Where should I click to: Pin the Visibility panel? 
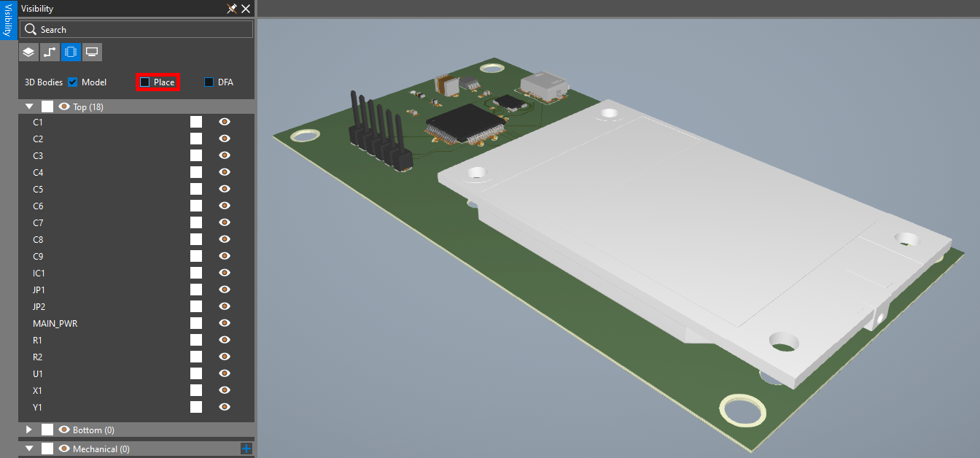(231, 9)
